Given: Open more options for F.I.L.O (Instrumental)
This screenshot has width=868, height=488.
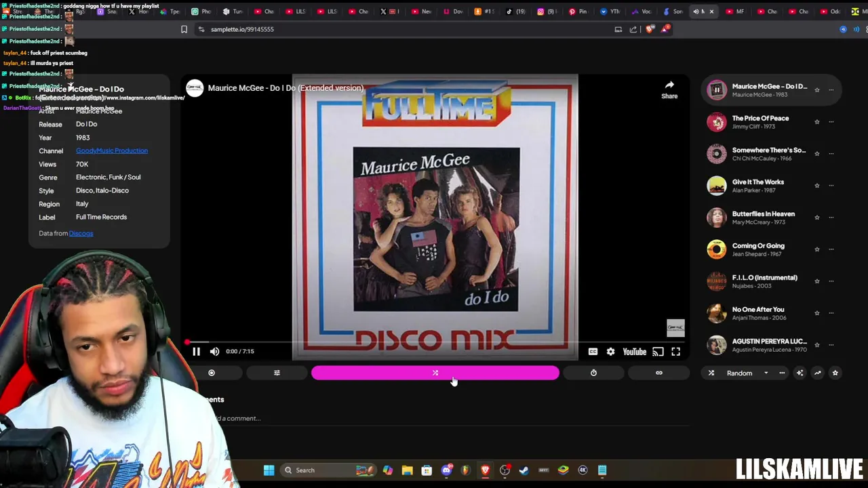Looking at the screenshot, I should click(831, 281).
